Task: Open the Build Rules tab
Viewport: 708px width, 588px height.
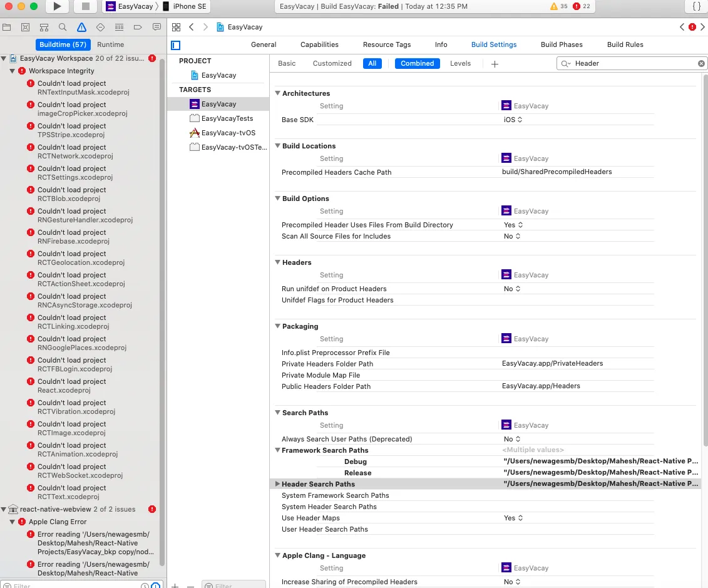Action: [x=625, y=44]
